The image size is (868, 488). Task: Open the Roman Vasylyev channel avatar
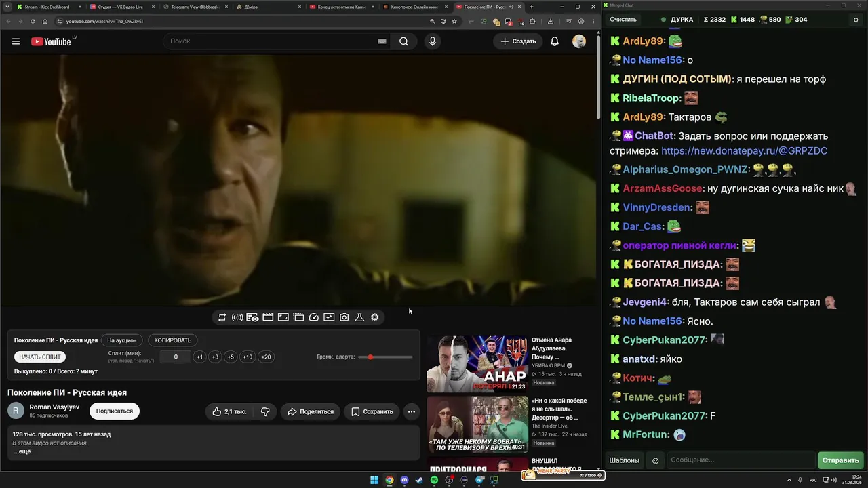(16, 411)
